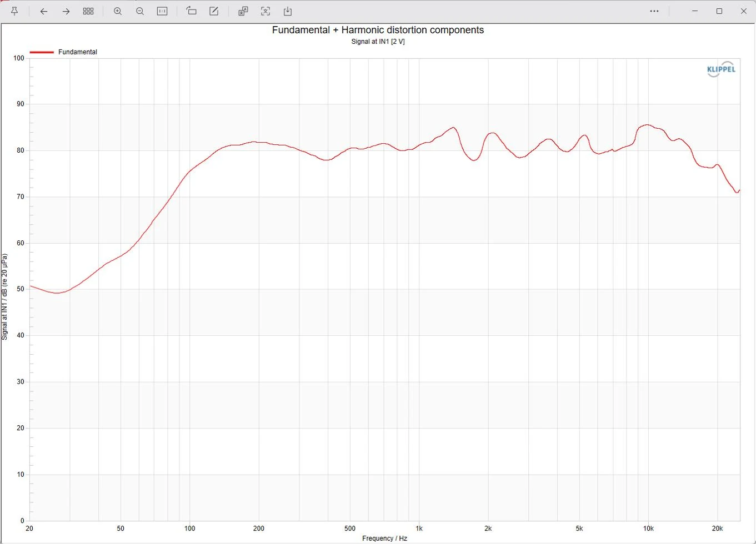Go to the previous image
756x544 pixels.
pos(44,11)
